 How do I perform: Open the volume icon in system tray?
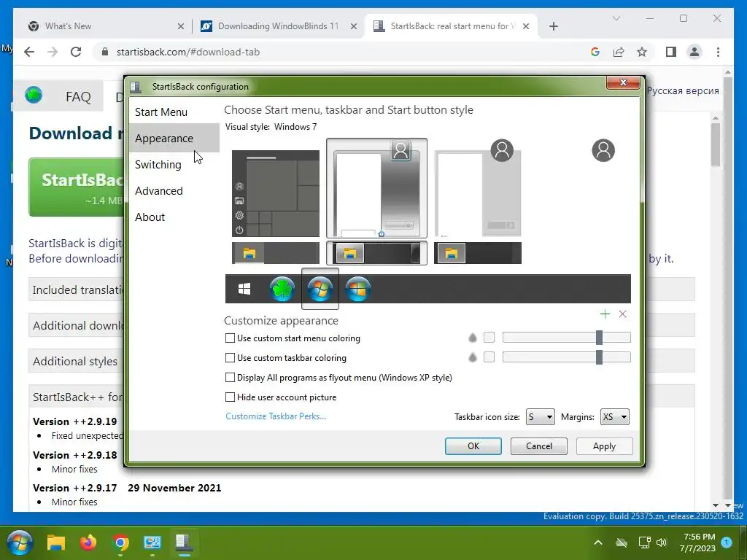coord(661,542)
